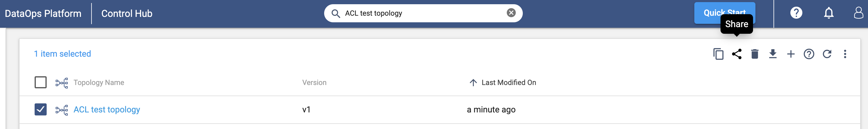Click the Share icon in the toolbar
Screen dimensions: 868x129
tap(736, 54)
